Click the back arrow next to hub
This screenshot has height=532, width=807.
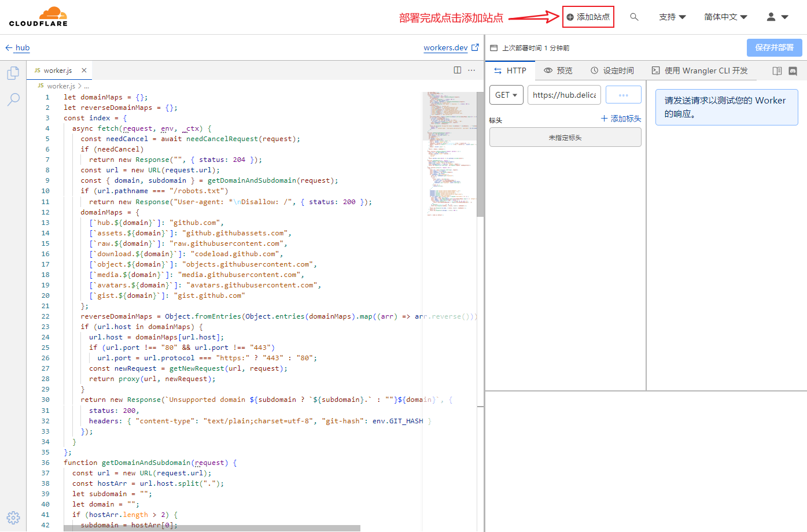point(9,48)
